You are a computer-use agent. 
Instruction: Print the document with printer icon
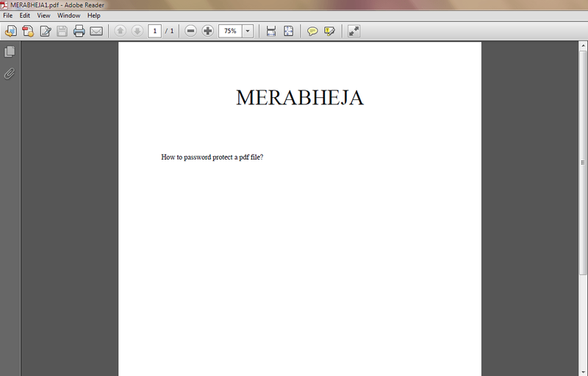[x=79, y=31]
